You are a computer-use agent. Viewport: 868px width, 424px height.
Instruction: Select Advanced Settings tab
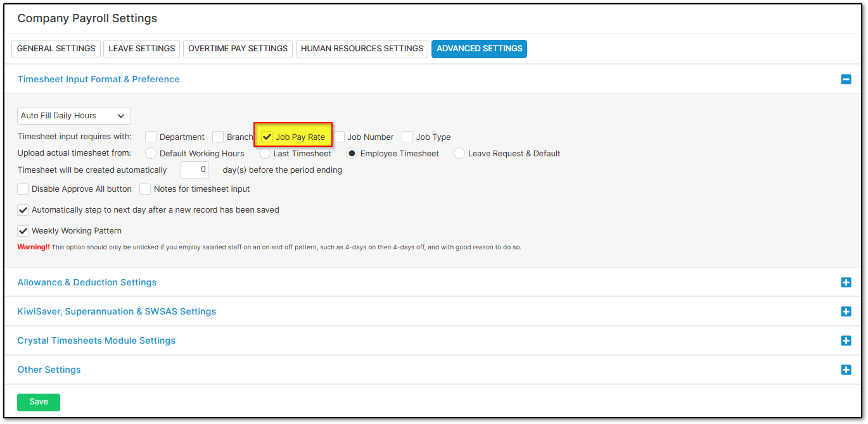tap(480, 49)
